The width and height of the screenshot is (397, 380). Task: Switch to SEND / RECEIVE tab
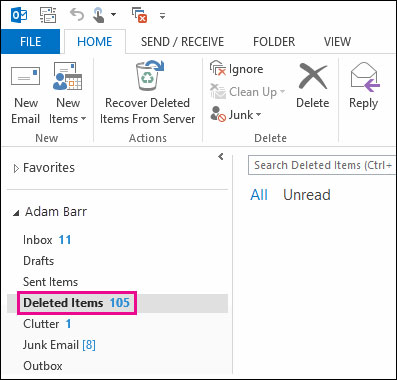(182, 42)
